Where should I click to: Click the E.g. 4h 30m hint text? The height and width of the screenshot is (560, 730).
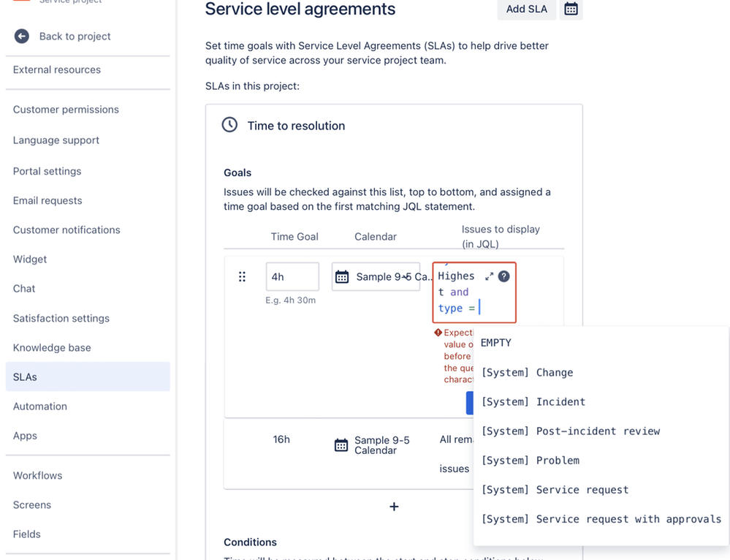point(291,300)
